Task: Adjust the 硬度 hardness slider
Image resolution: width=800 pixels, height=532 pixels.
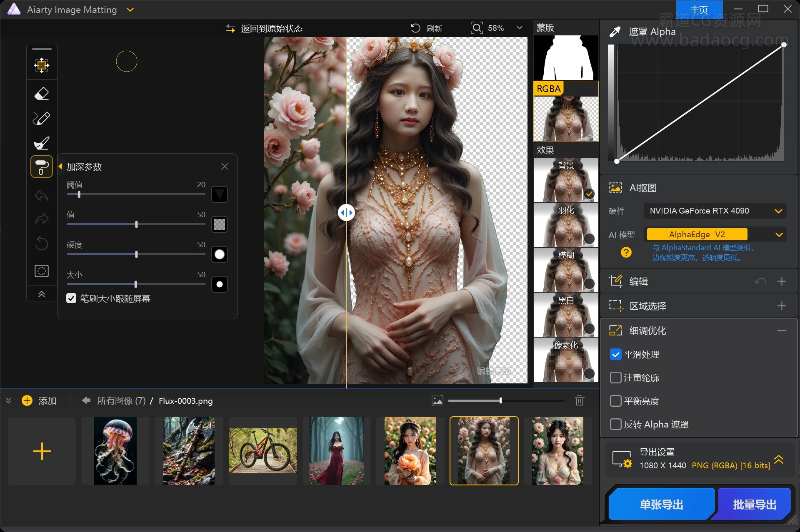Action: click(x=136, y=254)
